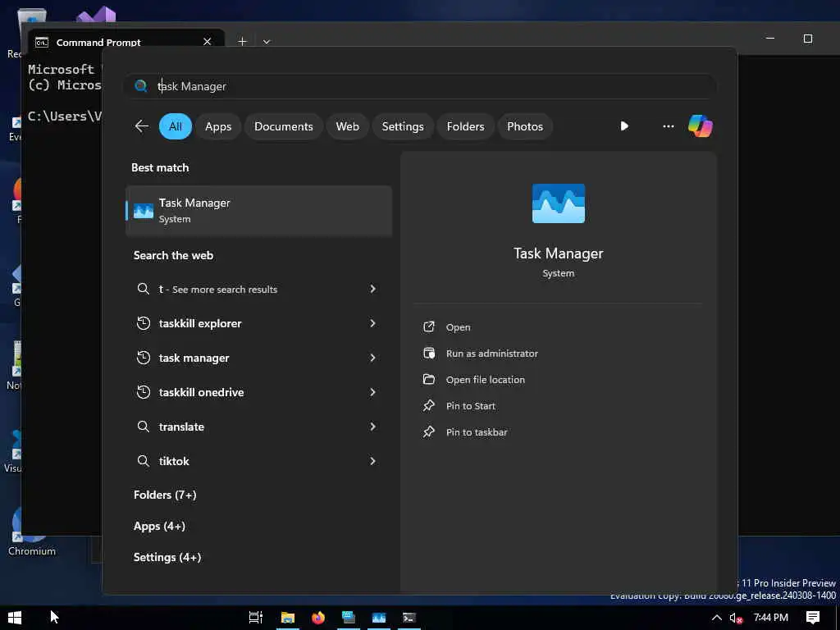The image size is (840, 630).
Task: Click the muted volume tray icon
Action: pos(736,618)
